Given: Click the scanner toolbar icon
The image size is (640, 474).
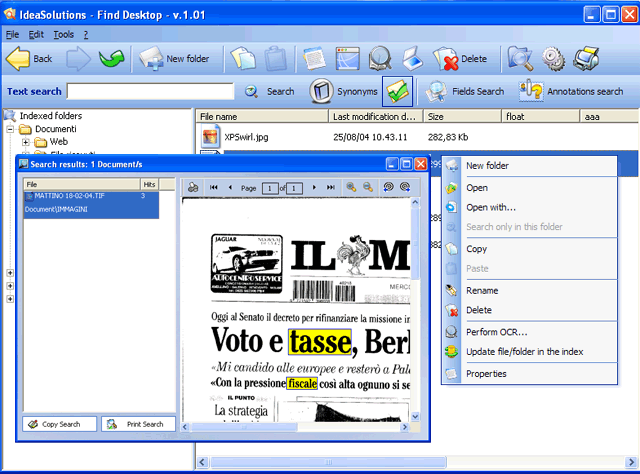Looking at the screenshot, I should coord(413,59).
